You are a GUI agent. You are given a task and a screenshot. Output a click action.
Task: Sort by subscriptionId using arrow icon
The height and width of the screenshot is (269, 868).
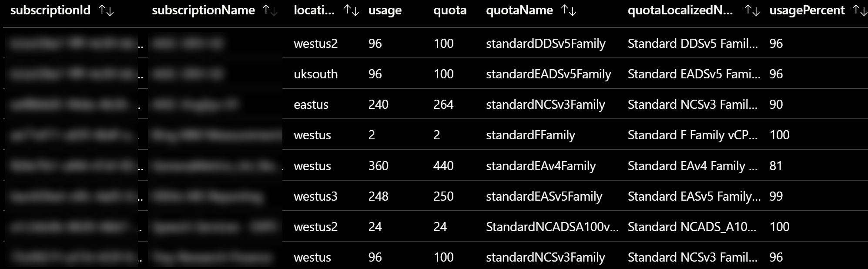[x=106, y=10]
